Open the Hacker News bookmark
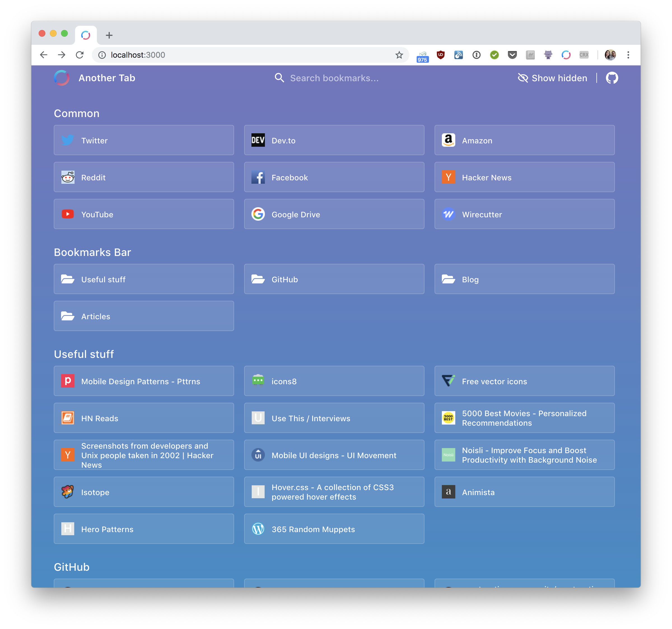 click(524, 177)
